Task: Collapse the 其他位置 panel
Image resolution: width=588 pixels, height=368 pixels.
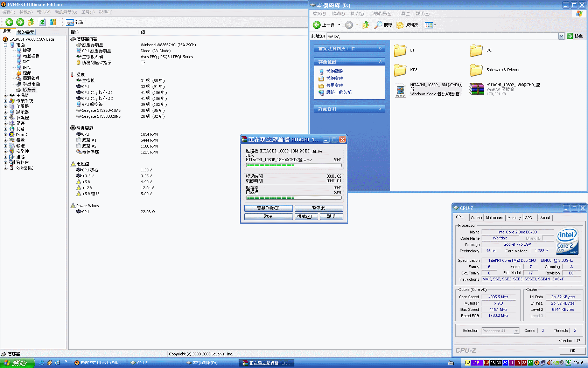Action: coord(380,62)
